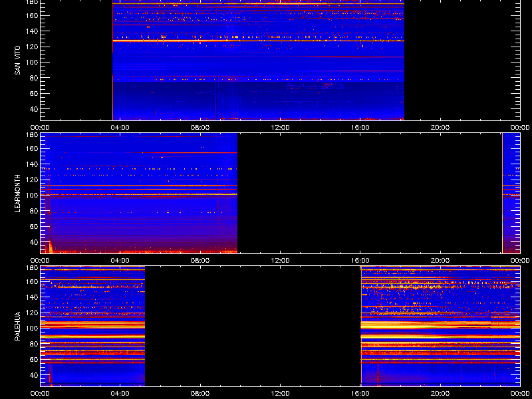Screen dimensions: 532x399
Task: Click the LEARMONTH axis label
Action: pos(18,194)
